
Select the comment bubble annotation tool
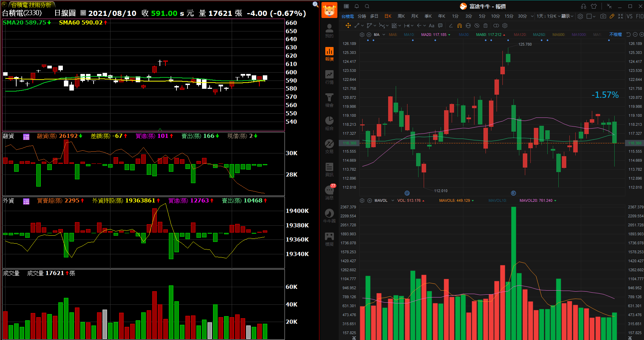[440, 26]
